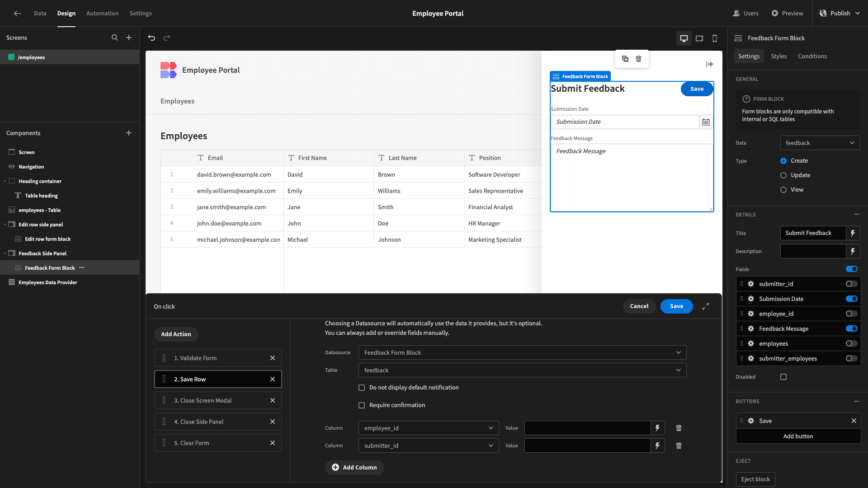Open the Automation tab
Image resolution: width=868 pixels, height=488 pixels.
tap(103, 14)
